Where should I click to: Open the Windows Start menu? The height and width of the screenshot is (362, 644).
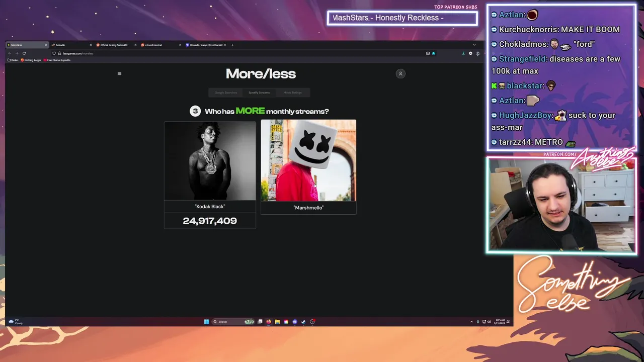206,322
